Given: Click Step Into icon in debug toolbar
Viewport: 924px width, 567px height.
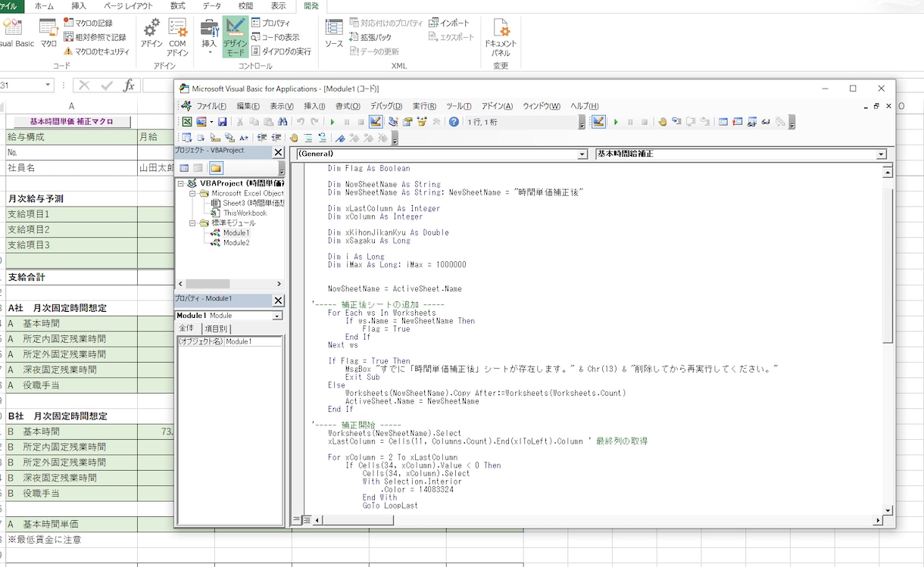Looking at the screenshot, I should (676, 121).
